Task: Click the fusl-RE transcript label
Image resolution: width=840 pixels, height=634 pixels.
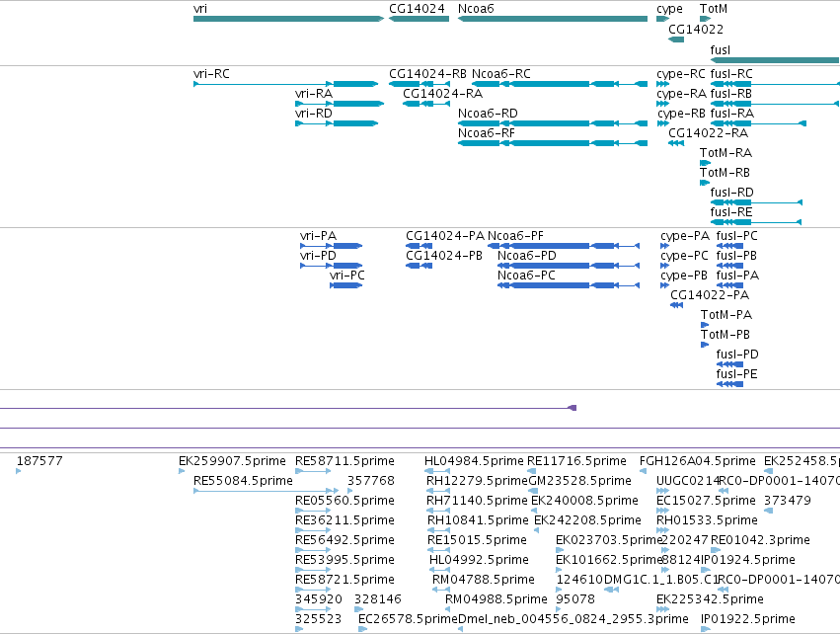Action: coord(731,211)
